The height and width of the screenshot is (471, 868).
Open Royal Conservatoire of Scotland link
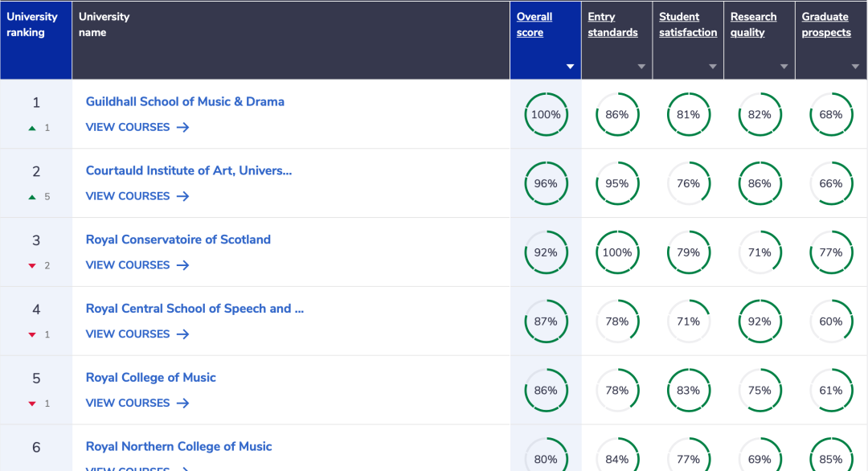(x=178, y=240)
